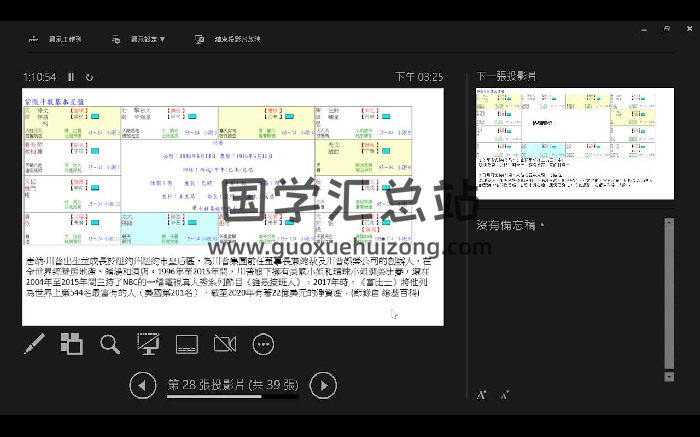The height and width of the screenshot is (437, 700).
Task: Advance to the next slide arrow
Action: pyautogui.click(x=323, y=385)
